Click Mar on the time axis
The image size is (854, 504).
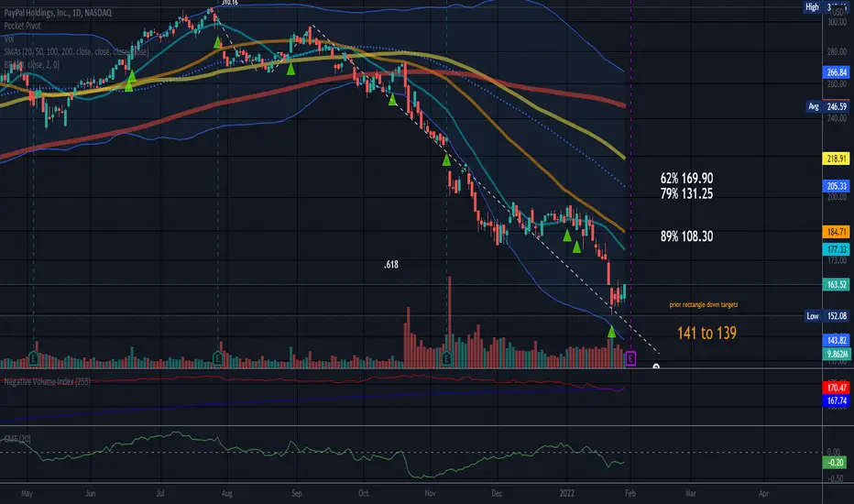[691, 493]
